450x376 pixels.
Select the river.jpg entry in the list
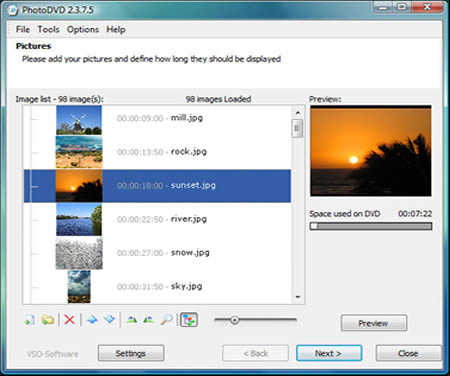(157, 219)
